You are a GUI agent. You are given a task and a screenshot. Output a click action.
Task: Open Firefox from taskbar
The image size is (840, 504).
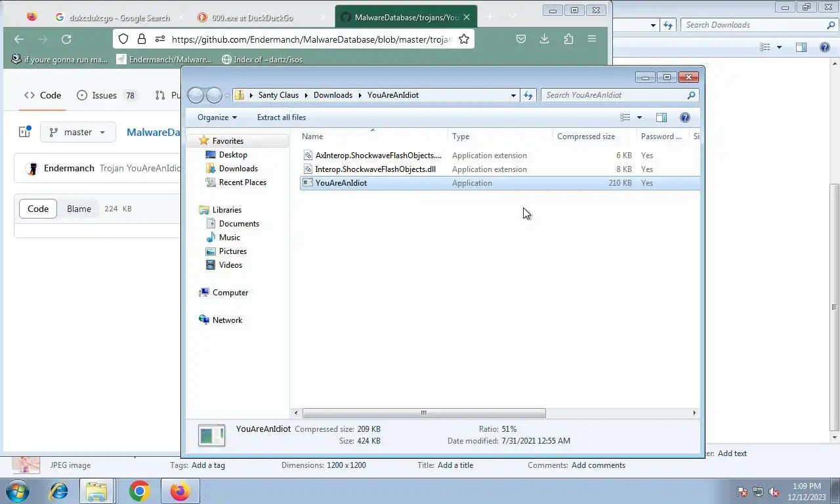[x=180, y=491]
